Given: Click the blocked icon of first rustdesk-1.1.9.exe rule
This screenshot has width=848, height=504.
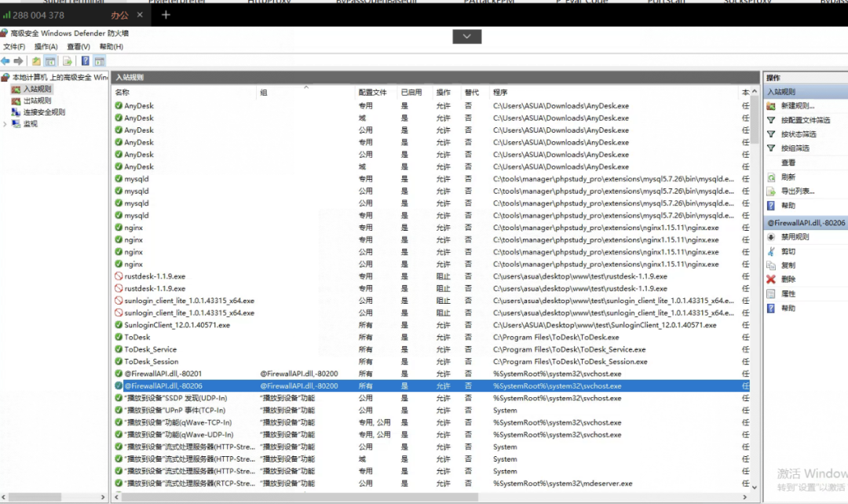Looking at the screenshot, I should click(x=119, y=276).
